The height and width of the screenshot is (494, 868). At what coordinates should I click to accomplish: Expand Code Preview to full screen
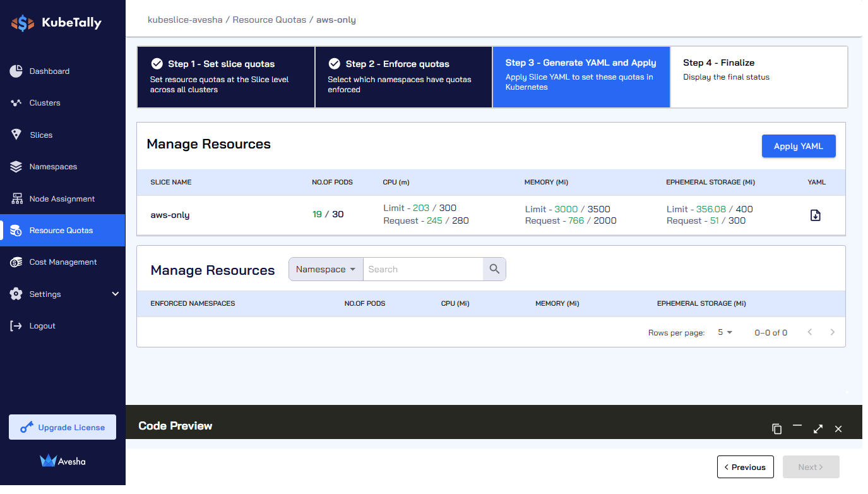(x=818, y=429)
